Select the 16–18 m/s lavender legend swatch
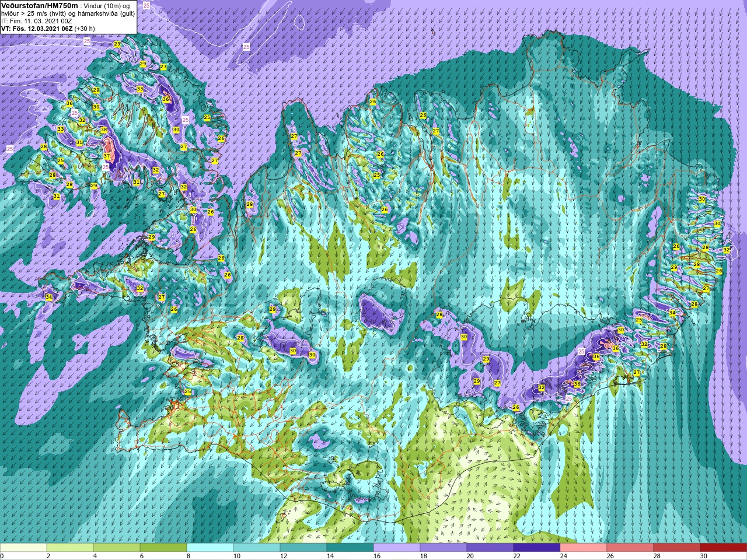Screen dimensions: 747x560 point(397,548)
